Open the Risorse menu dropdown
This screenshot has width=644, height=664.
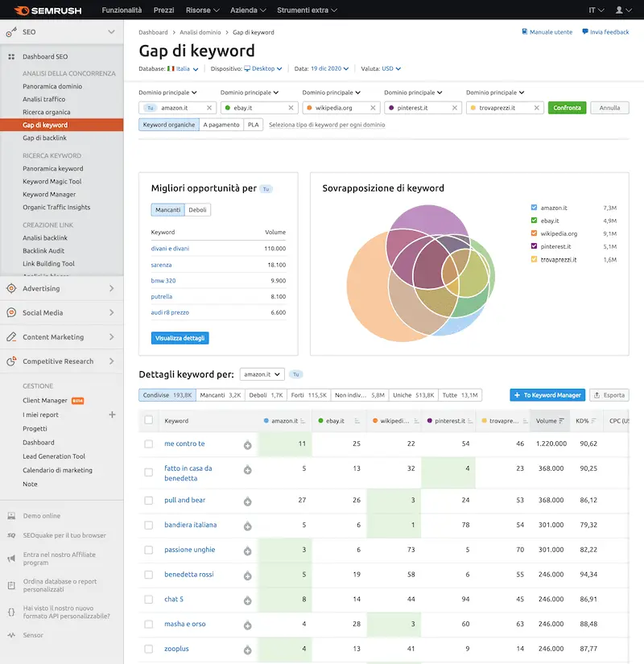[203, 10]
